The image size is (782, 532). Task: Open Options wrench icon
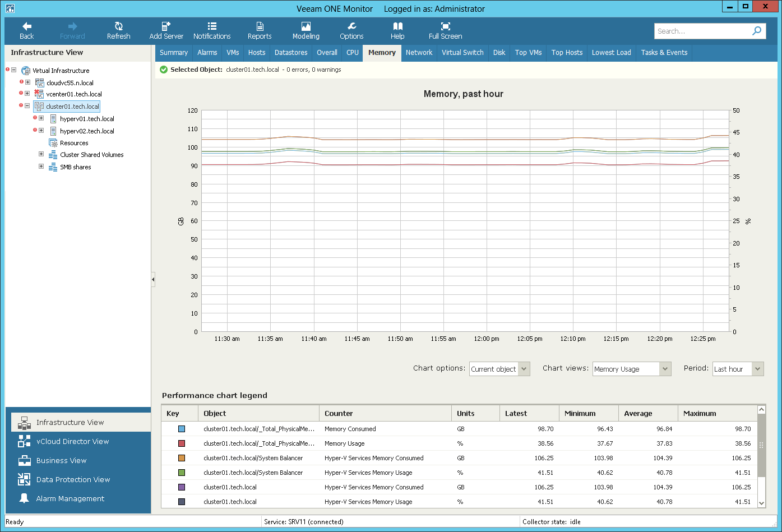[351, 26]
